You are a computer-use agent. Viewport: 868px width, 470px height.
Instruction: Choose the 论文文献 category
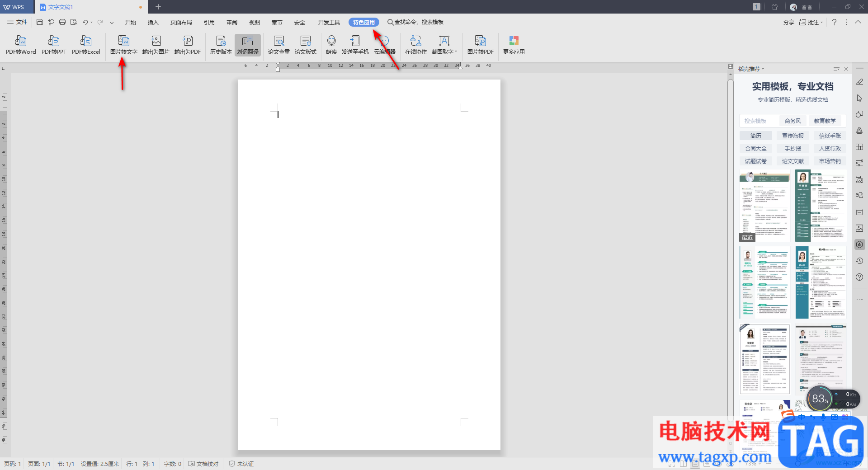pos(793,161)
